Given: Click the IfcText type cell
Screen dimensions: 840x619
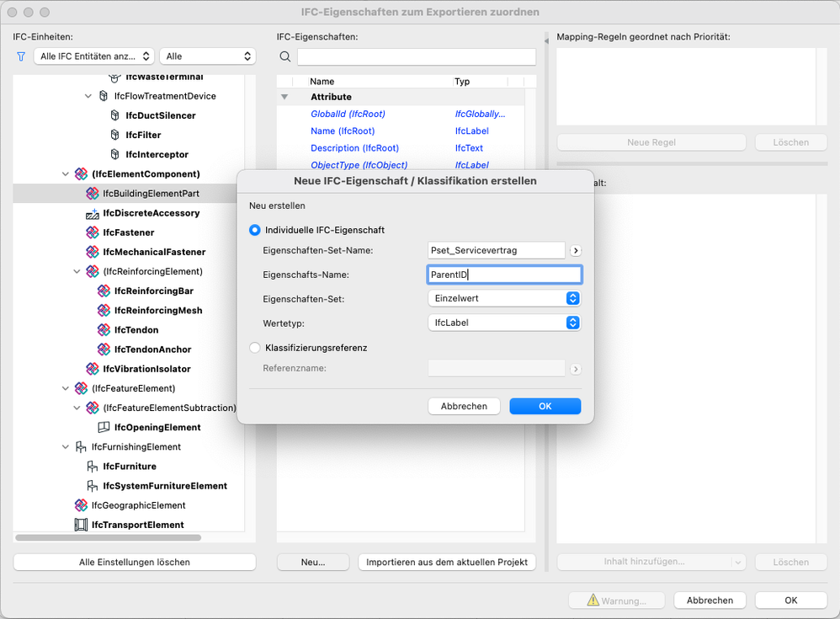Looking at the screenshot, I should (x=469, y=148).
